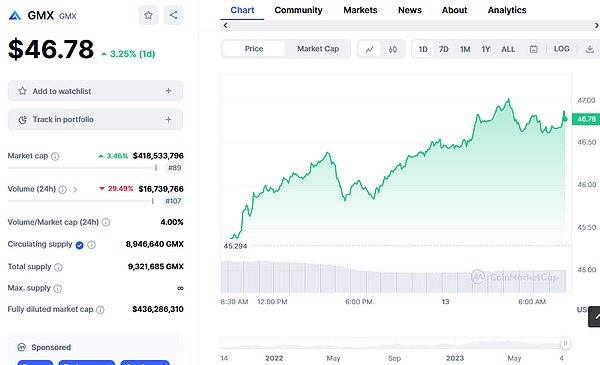Switch to the Analytics tab
Image resolution: width=600 pixels, height=365 pixels.
click(507, 10)
